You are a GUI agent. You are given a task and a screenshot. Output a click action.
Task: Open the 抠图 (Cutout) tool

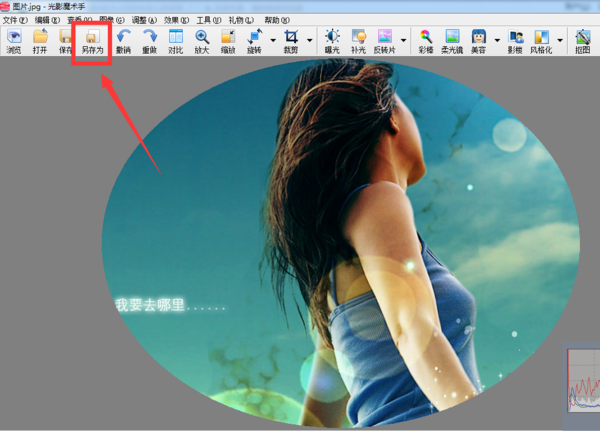(x=583, y=41)
